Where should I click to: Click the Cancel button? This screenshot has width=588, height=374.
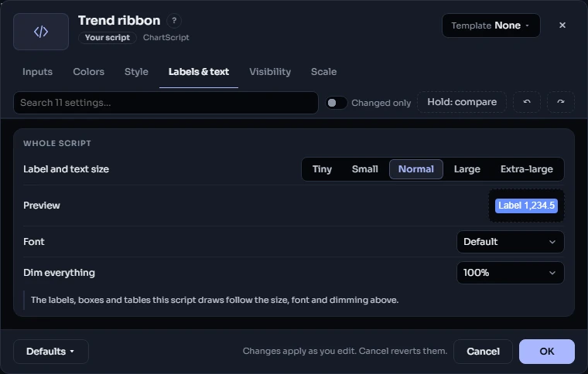(483, 352)
